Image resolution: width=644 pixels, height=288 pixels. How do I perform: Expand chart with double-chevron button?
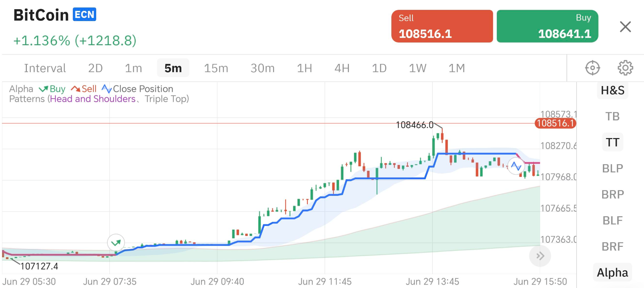point(540,256)
